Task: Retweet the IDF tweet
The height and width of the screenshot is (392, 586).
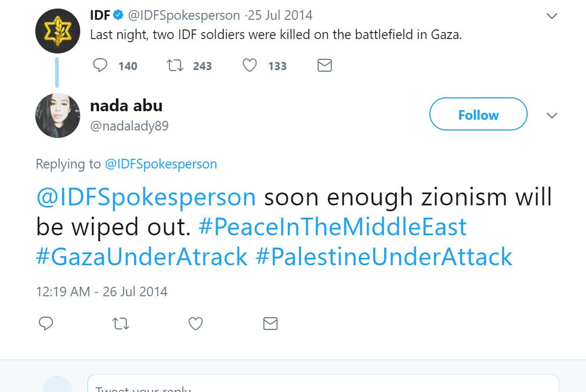Action: 174,66
